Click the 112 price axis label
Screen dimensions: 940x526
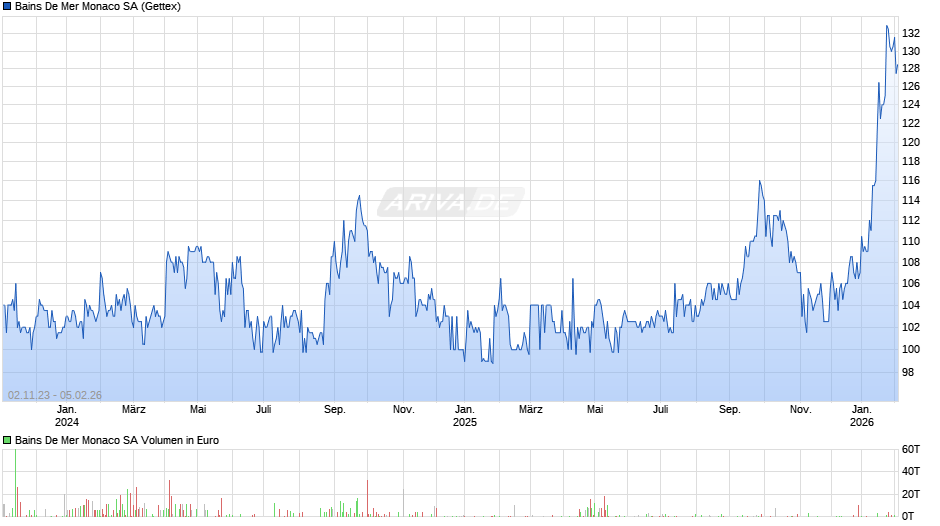pos(911,220)
